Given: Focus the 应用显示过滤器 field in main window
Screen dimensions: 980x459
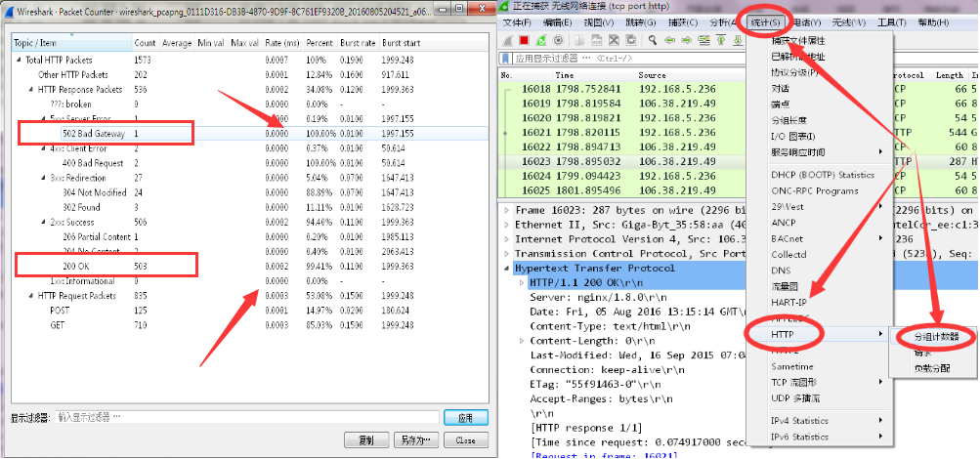Looking at the screenshot, I should 628,59.
